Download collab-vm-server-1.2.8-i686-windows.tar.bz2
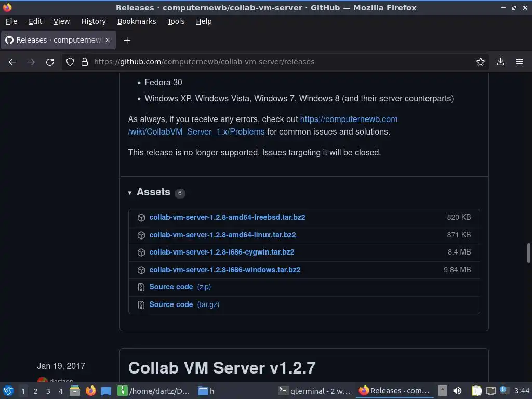532x399 pixels. (224, 270)
